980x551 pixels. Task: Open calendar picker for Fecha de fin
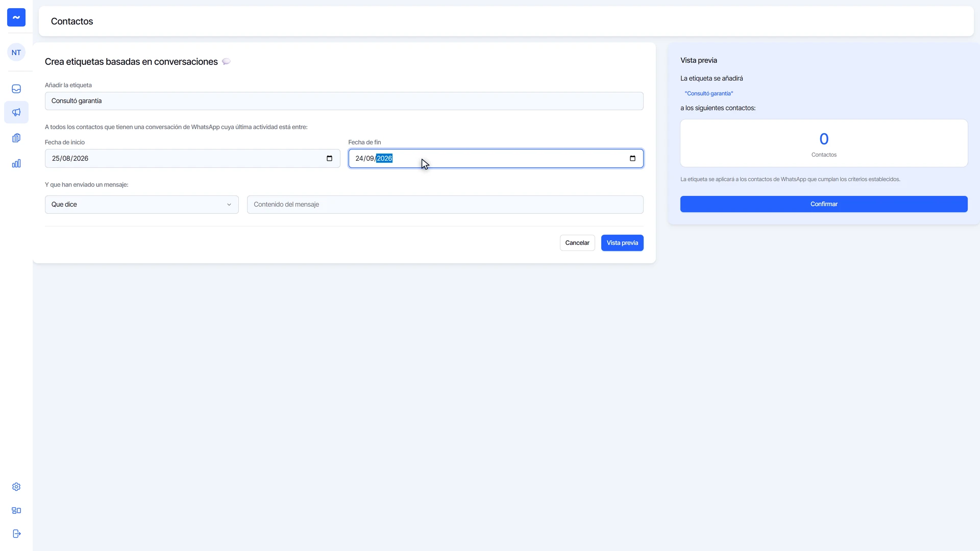632,158
